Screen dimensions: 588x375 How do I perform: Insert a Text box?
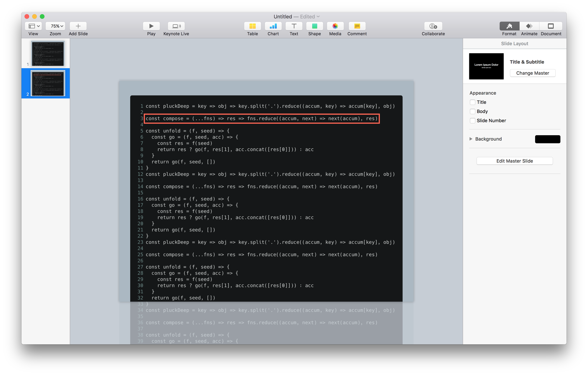(x=294, y=26)
